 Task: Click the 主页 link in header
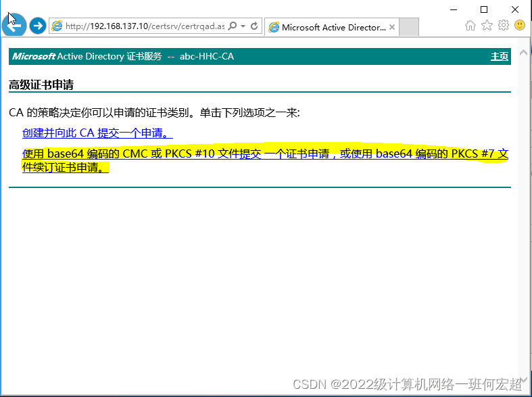click(500, 56)
